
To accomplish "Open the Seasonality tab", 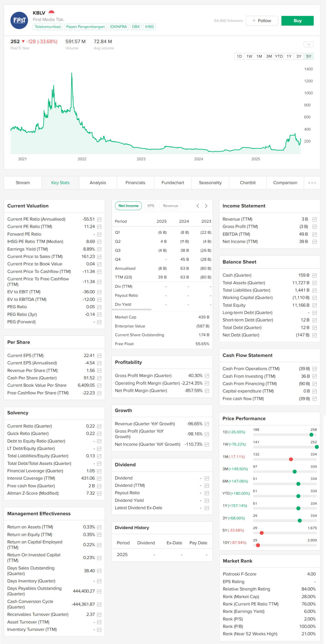I will (x=210, y=183).
